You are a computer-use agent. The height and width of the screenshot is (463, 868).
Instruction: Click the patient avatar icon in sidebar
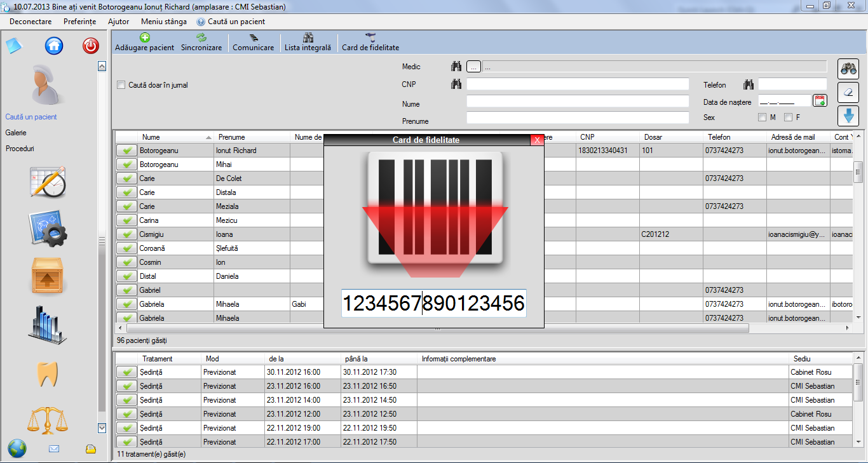pyautogui.click(x=48, y=84)
